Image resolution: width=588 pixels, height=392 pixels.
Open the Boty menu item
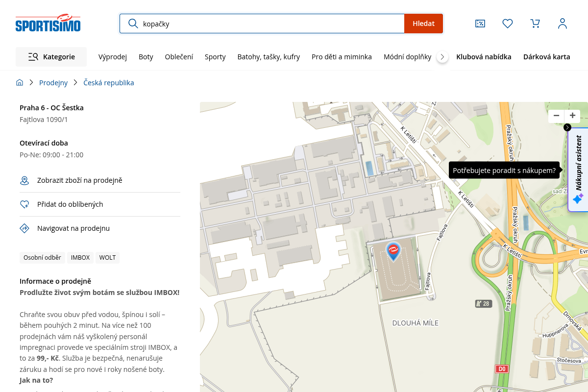(146, 57)
